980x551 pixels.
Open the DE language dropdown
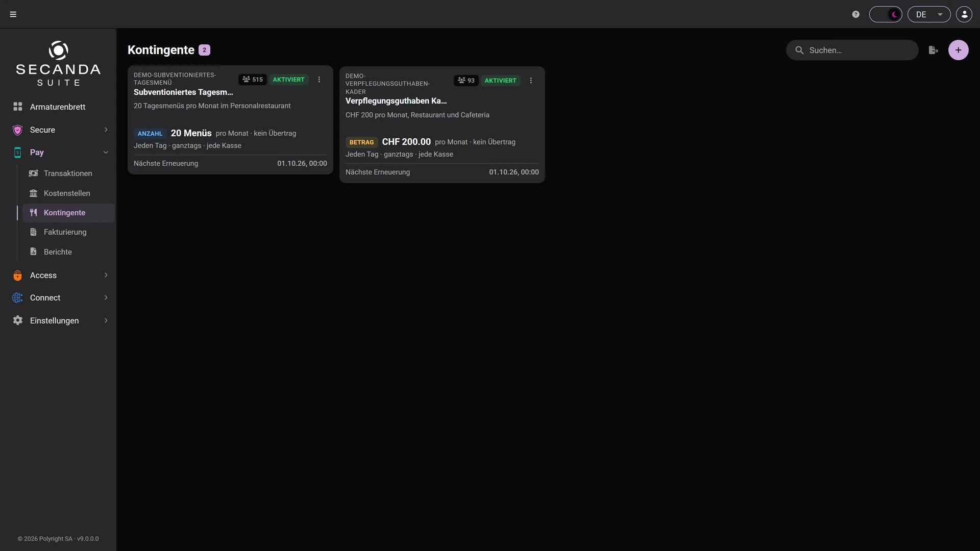pyautogui.click(x=929, y=14)
